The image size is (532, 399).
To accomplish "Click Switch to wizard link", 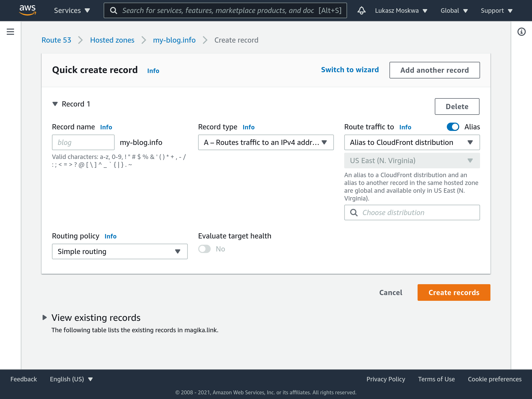I will coord(350,70).
